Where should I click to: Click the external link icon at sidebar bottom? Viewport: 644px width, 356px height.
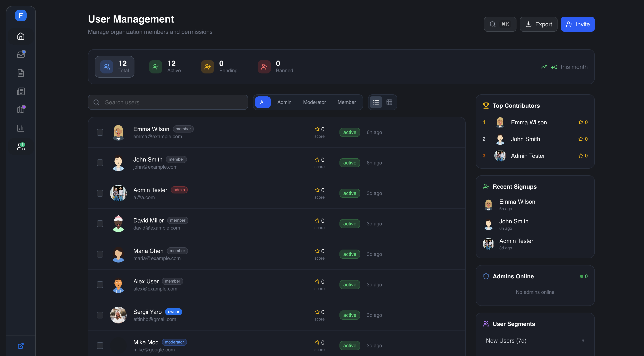[21, 346]
